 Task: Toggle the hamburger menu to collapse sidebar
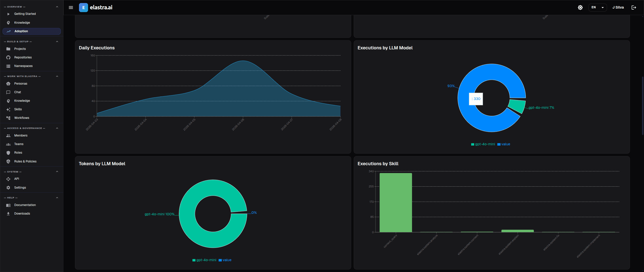click(x=71, y=8)
